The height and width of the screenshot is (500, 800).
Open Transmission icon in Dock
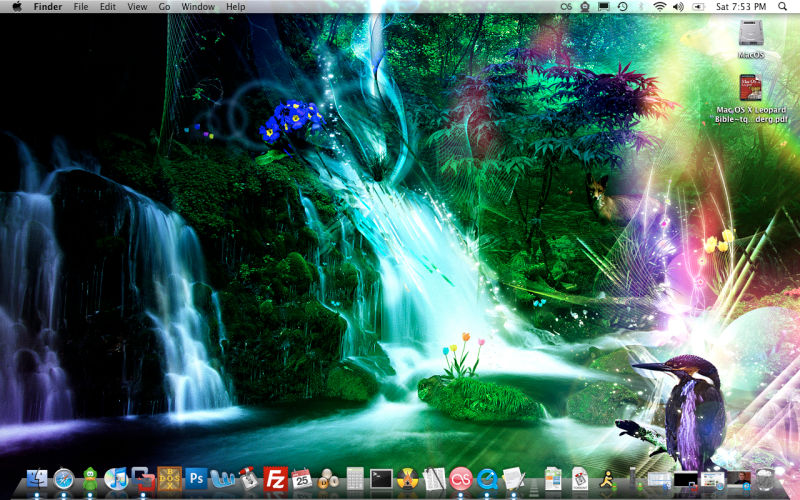[249, 478]
